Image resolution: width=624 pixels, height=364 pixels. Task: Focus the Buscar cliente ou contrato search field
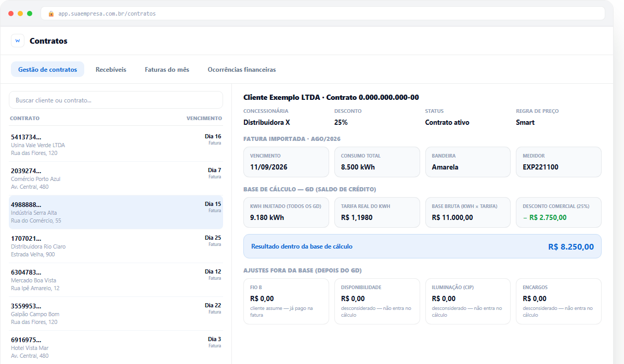coord(116,100)
